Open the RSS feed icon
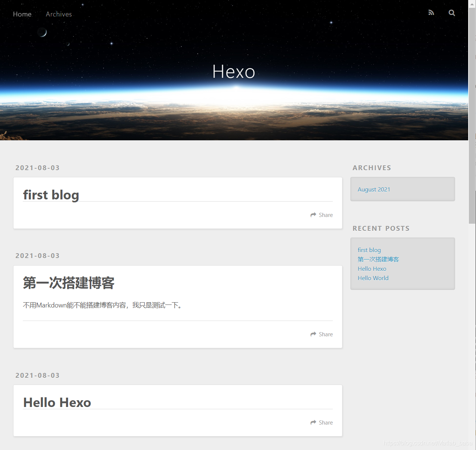The width and height of the screenshot is (476, 450). tap(431, 13)
